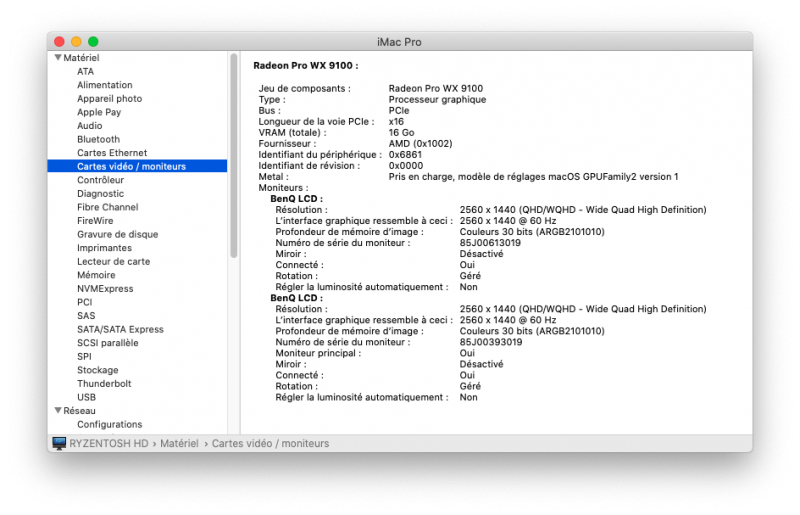Show USB device information
Image resolution: width=800 pixels, height=515 pixels.
click(86, 397)
